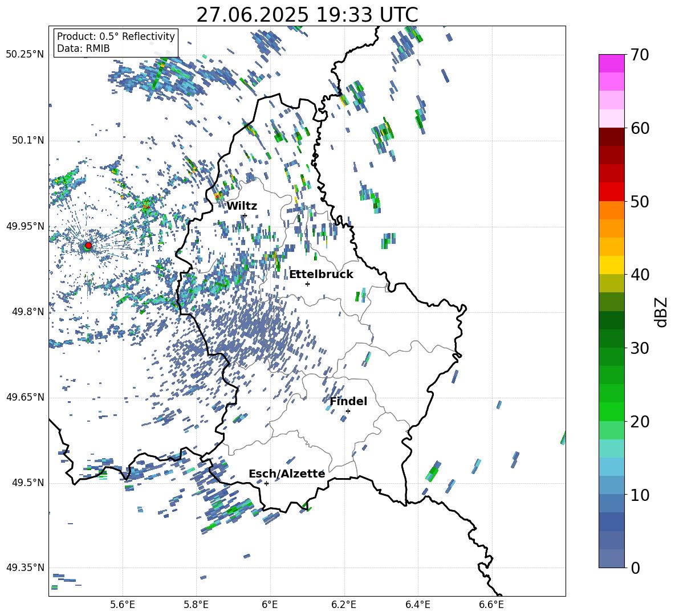This screenshot has height=616, width=675.
Task: Click the 20 value on the colorbar
Action: [x=640, y=422]
